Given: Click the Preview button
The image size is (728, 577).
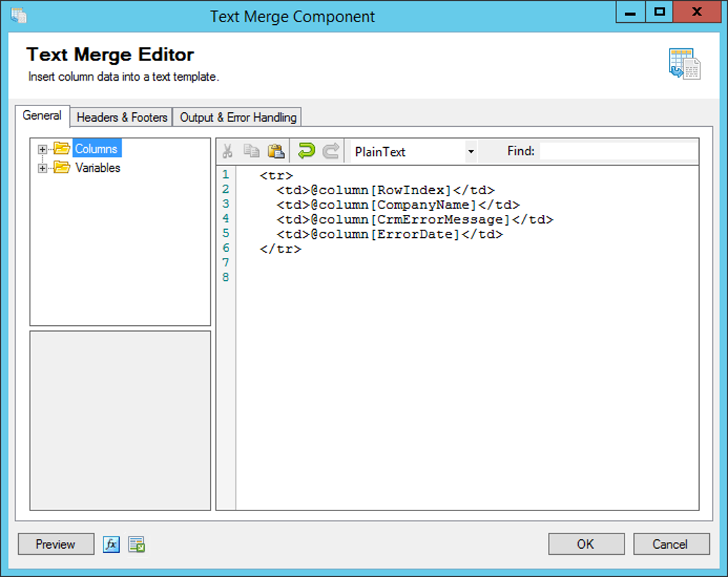Looking at the screenshot, I should (55, 544).
